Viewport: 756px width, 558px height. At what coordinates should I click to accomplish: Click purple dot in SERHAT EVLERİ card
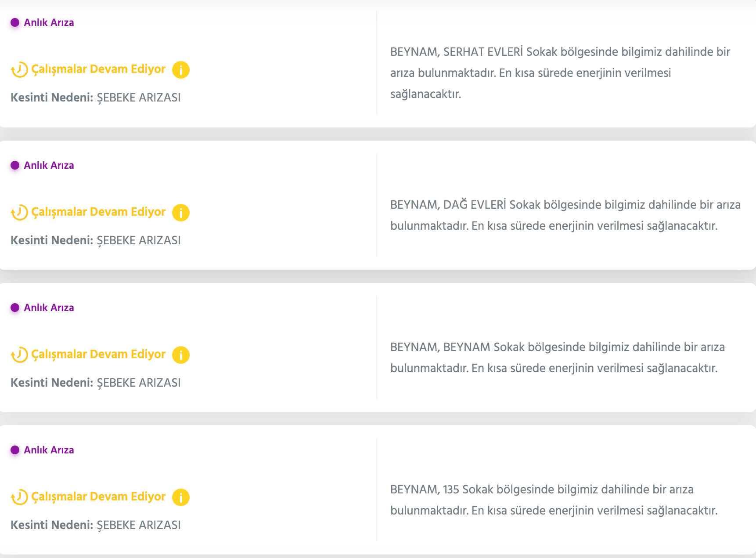tap(15, 22)
